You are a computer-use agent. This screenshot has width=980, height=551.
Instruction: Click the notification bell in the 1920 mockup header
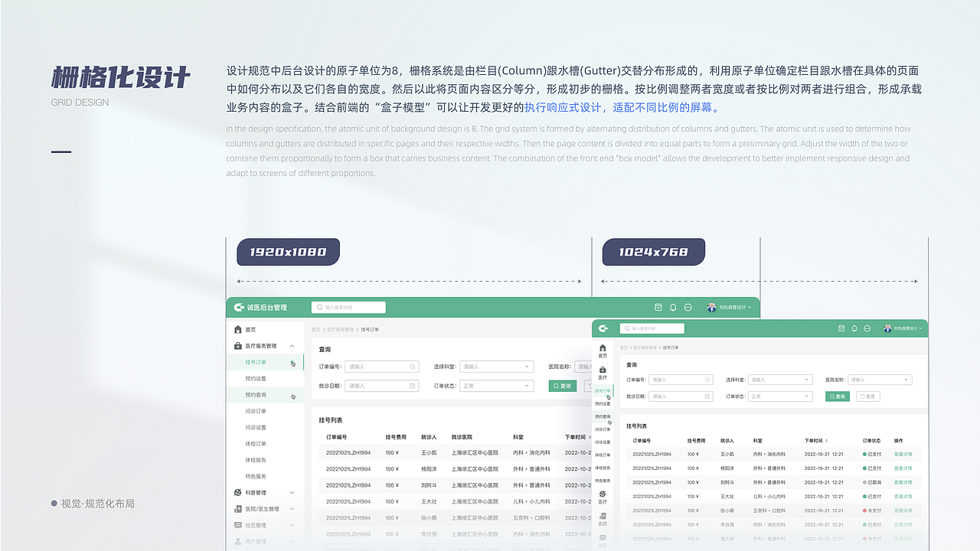click(673, 307)
